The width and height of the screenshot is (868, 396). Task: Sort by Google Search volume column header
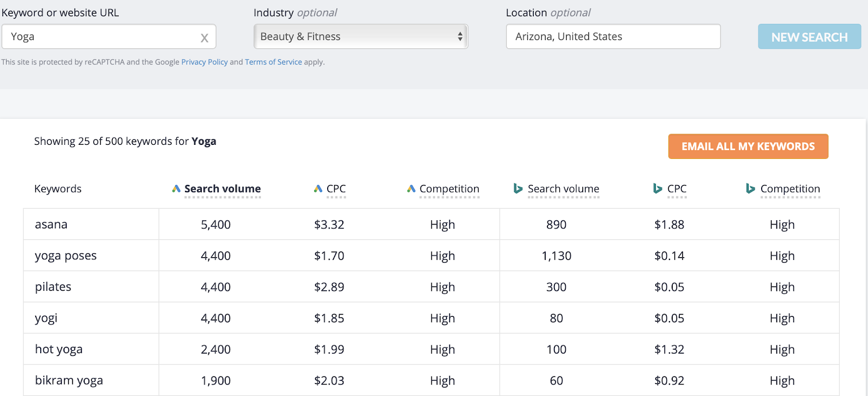[x=222, y=189]
